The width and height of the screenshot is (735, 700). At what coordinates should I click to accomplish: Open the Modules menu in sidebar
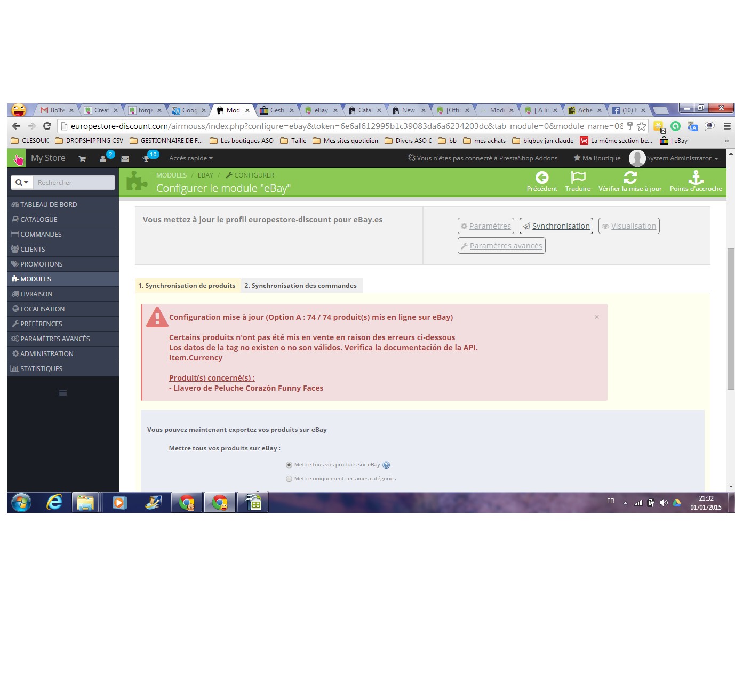tap(63, 279)
